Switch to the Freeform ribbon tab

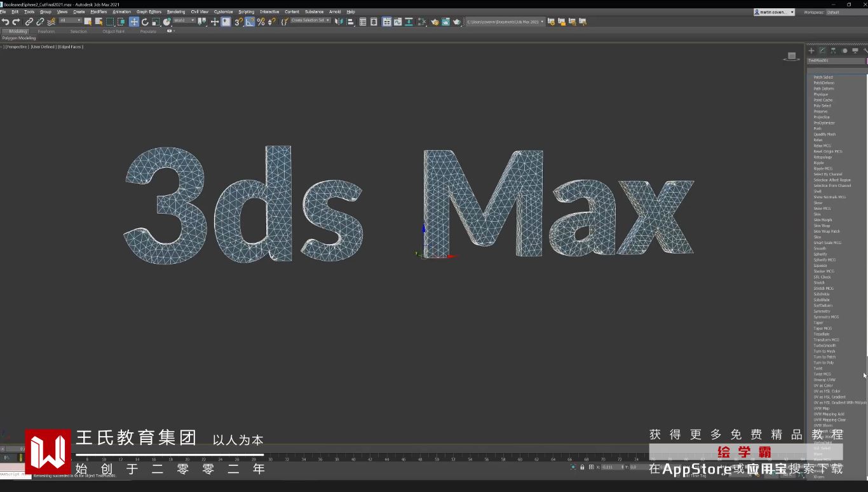pos(46,31)
